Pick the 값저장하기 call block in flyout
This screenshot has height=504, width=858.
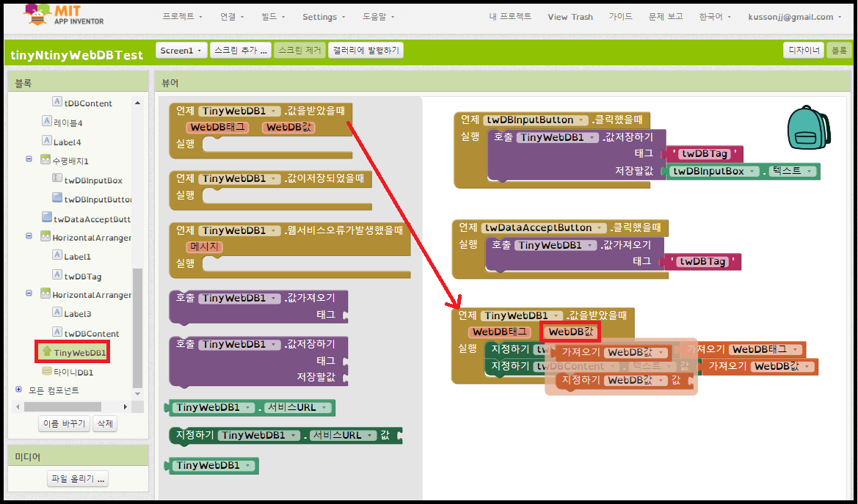[x=259, y=361]
